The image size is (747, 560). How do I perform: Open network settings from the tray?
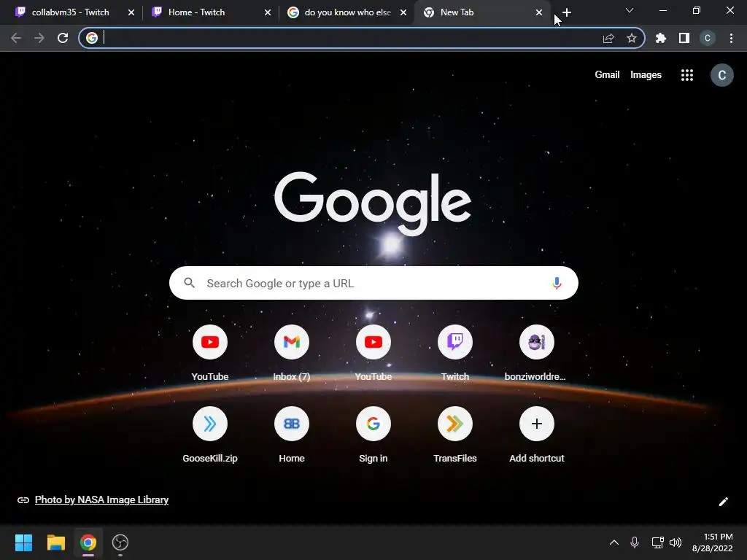point(657,542)
